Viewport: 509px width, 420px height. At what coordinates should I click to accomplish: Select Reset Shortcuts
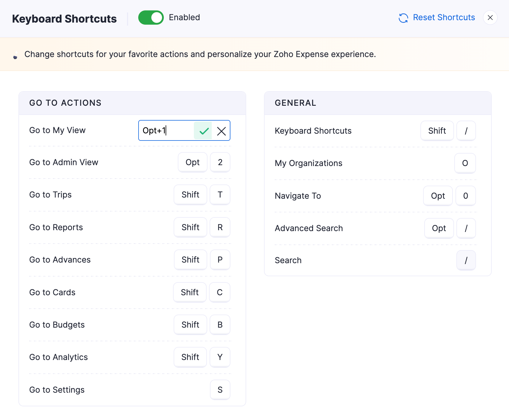(x=444, y=17)
